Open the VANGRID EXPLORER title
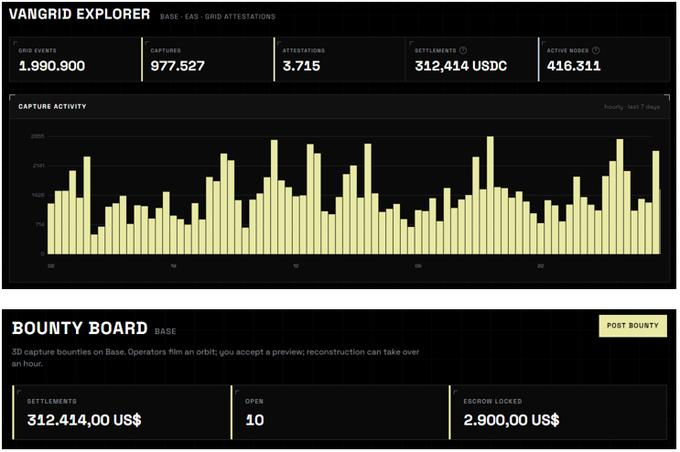Screen dimensions: 680x452 [x=79, y=14]
